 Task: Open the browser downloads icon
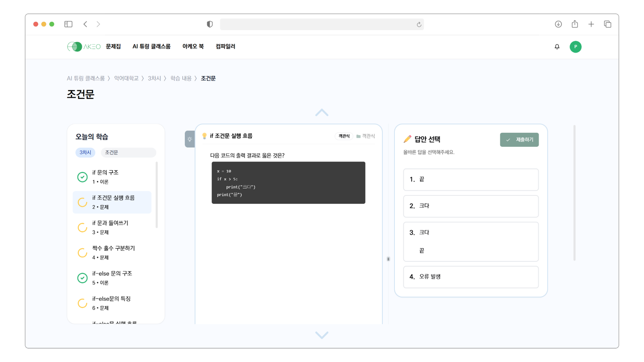[558, 24]
